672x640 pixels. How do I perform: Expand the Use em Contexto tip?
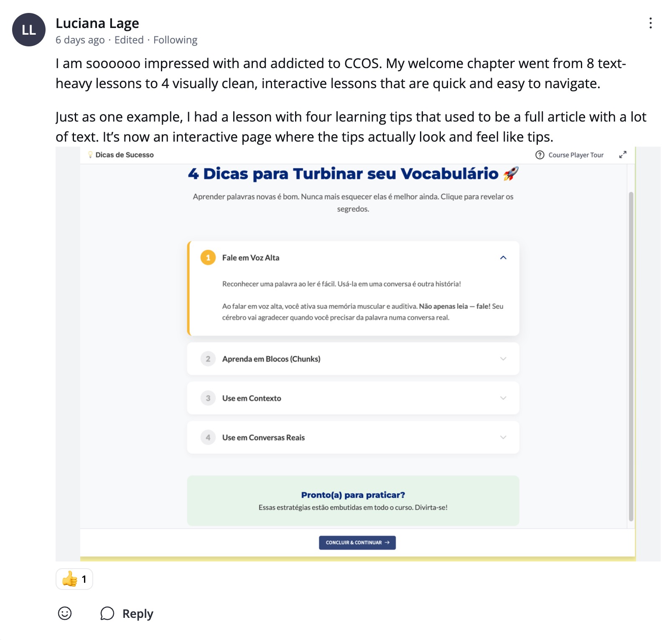pos(504,398)
